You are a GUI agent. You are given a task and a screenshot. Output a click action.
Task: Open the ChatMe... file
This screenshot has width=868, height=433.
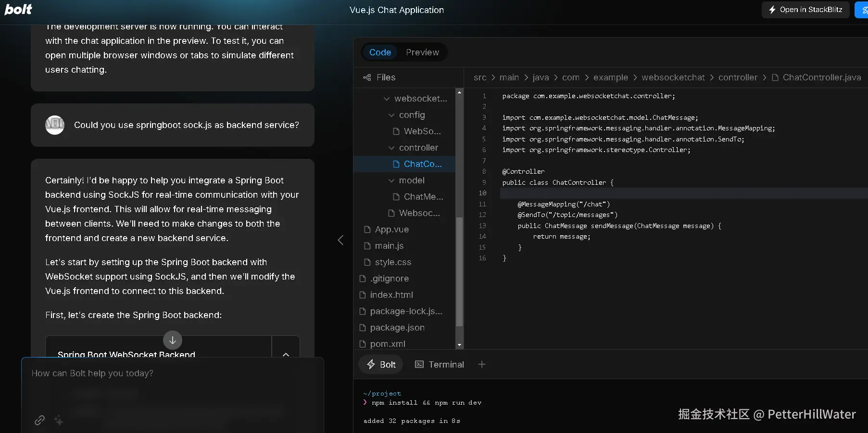[x=418, y=197]
